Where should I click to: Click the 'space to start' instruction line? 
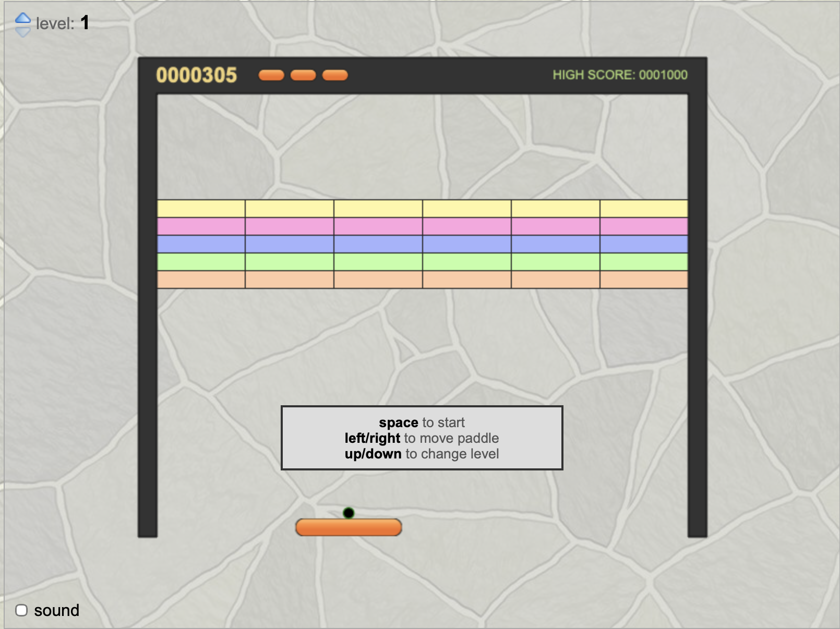pyautogui.click(x=422, y=422)
